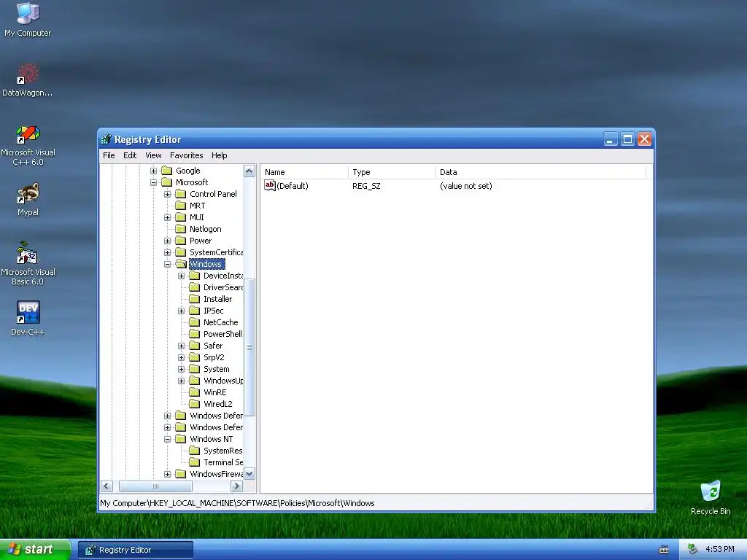
Task: Sort values by the Name column header
Action: (x=304, y=172)
